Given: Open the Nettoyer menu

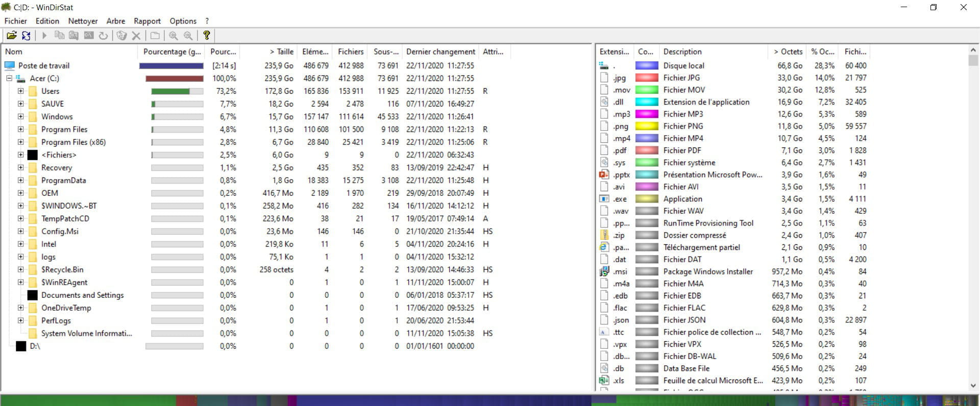Looking at the screenshot, I should (x=83, y=21).
